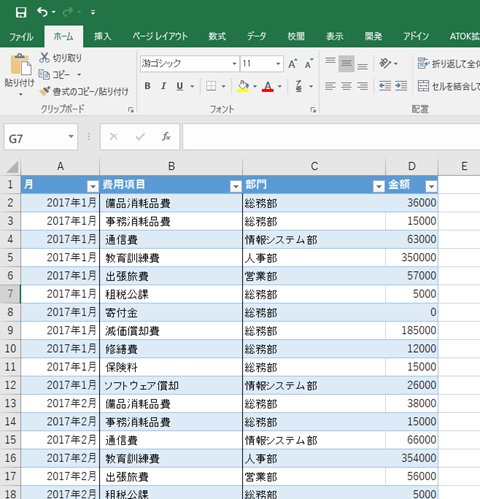480x499 pixels.
Task: Open the Name Box dropdown arrow
Action: coord(71,137)
